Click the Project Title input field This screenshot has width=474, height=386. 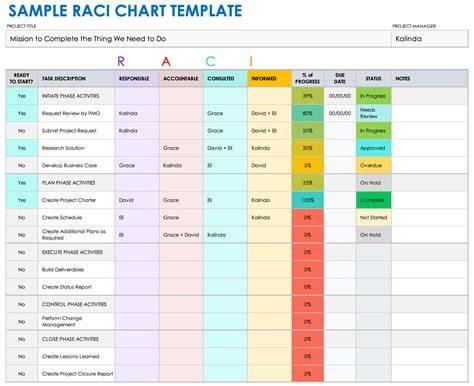(x=198, y=39)
